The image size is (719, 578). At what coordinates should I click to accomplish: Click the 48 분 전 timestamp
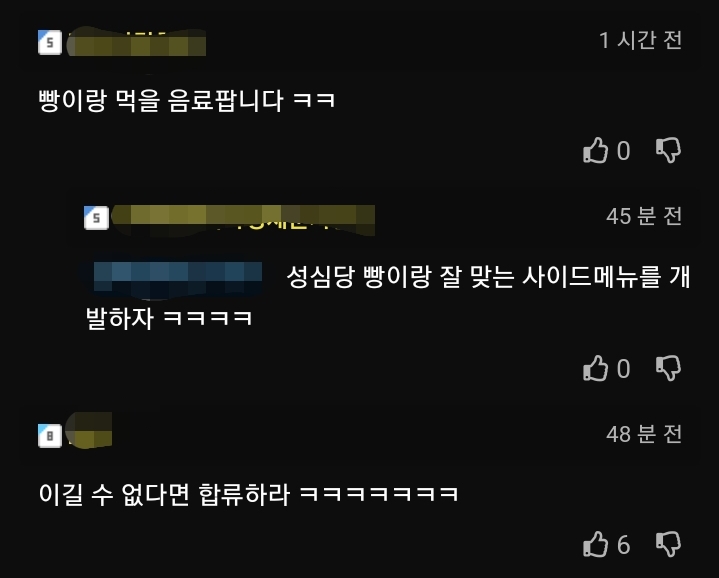(x=644, y=434)
